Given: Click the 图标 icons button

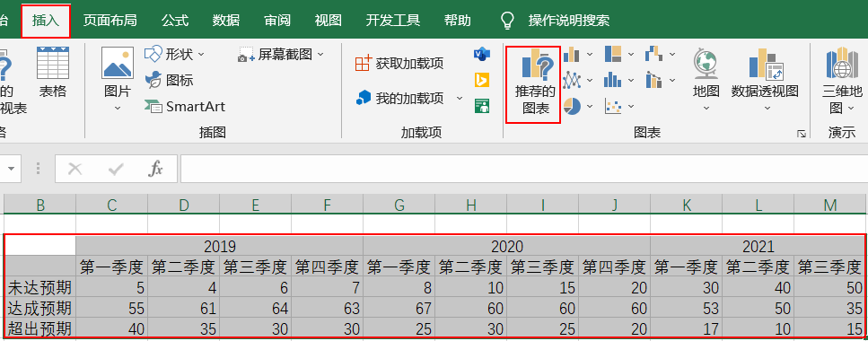Looking at the screenshot, I should (170, 80).
